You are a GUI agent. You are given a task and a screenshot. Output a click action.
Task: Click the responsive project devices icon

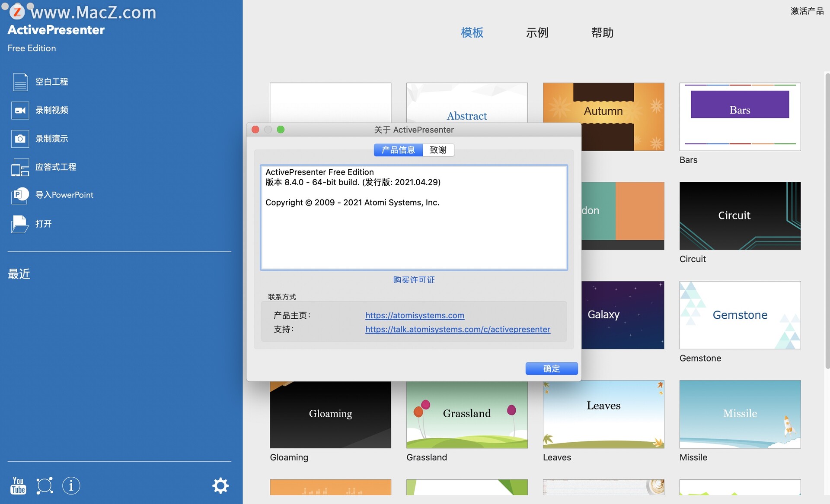point(20,167)
